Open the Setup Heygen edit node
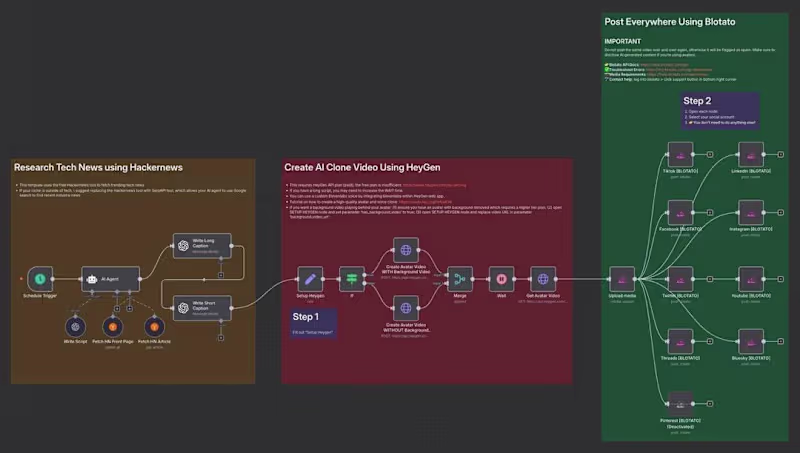 point(310,279)
